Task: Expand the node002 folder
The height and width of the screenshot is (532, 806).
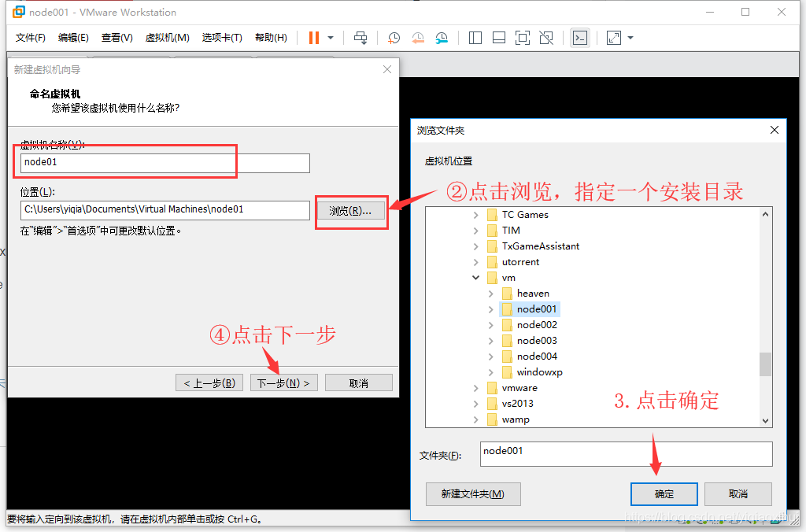Action: tap(490, 325)
